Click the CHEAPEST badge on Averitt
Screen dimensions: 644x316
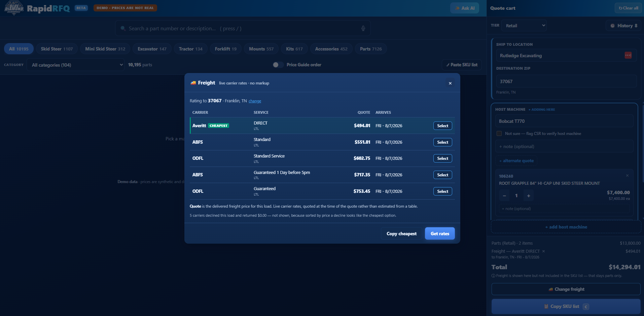[x=218, y=126]
